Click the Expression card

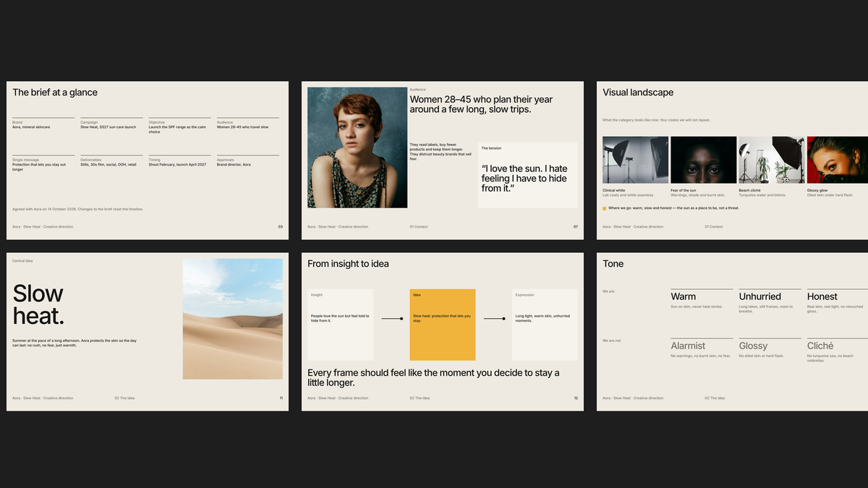(x=545, y=325)
